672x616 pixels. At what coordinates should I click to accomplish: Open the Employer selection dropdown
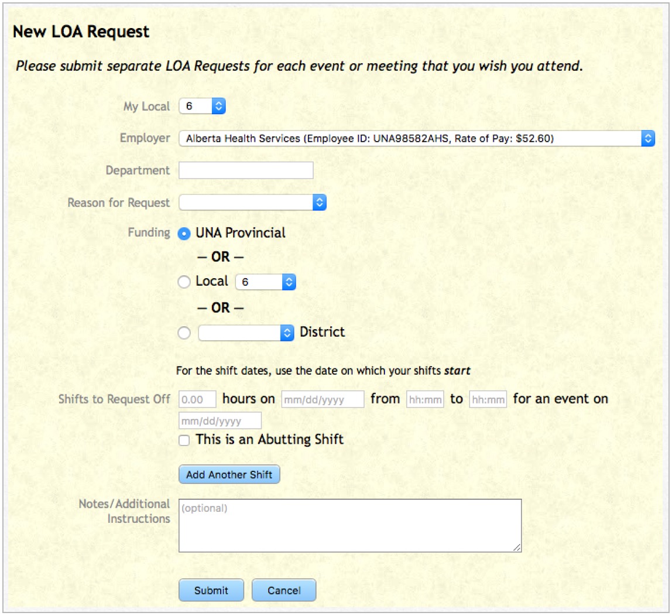click(410, 138)
